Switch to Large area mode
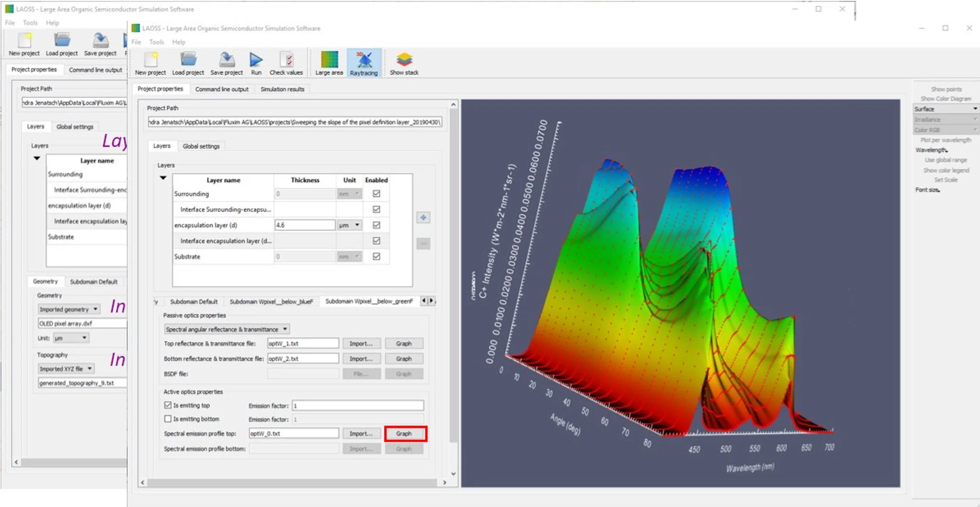Image resolution: width=980 pixels, height=507 pixels. [329, 62]
